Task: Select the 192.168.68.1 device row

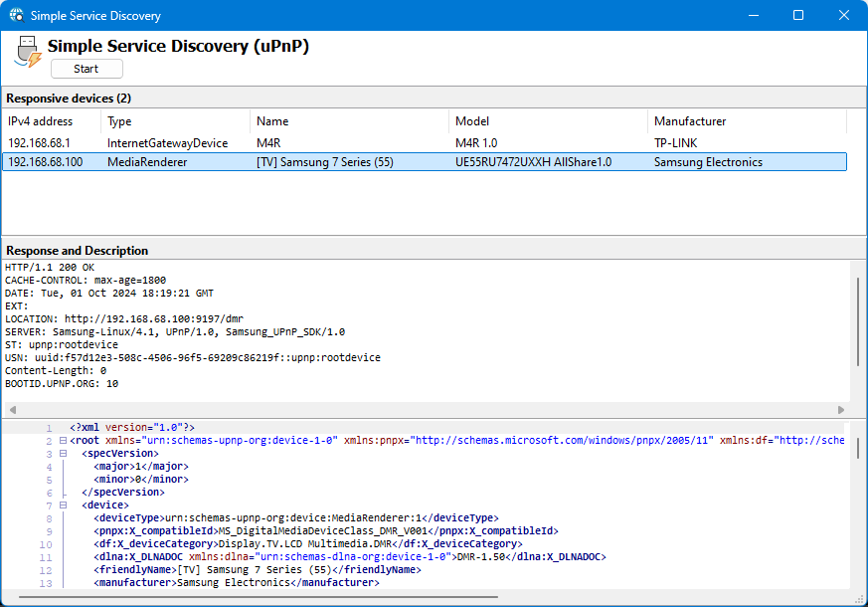Action: 425,143
